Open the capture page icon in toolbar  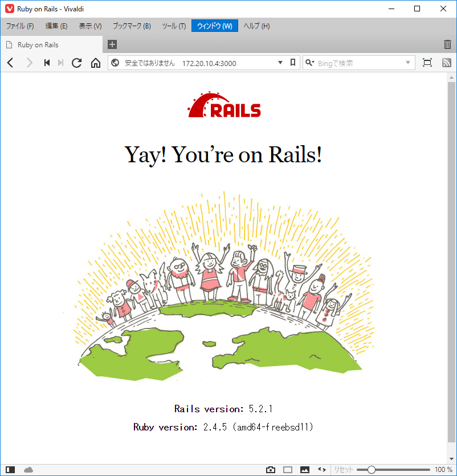[427, 63]
